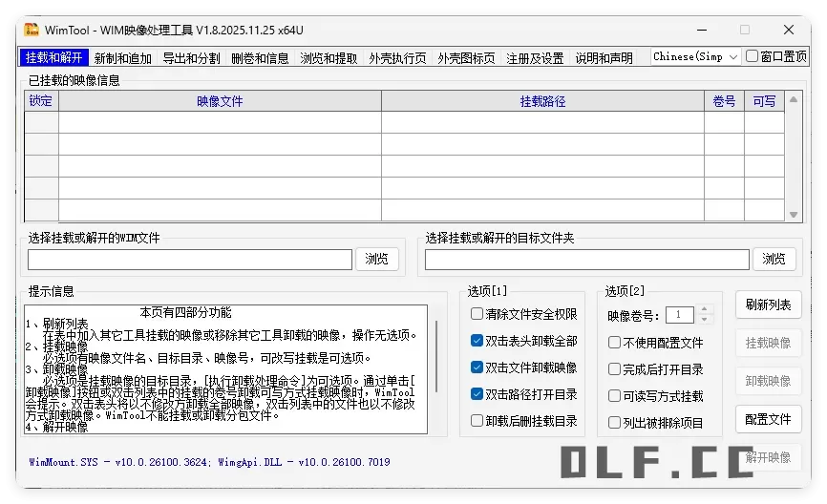The image size is (827, 504).
Task: Open the 注册及设置 tab
Action: (x=535, y=58)
